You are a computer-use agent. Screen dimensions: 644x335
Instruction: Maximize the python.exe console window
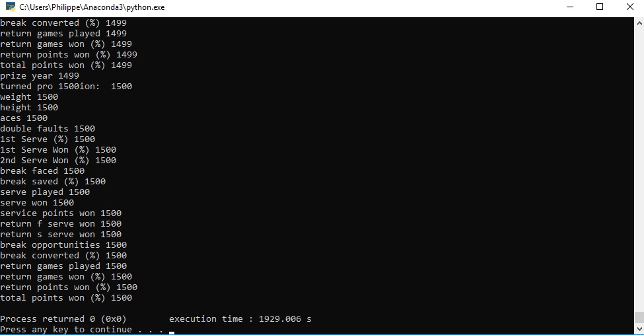click(x=600, y=7)
